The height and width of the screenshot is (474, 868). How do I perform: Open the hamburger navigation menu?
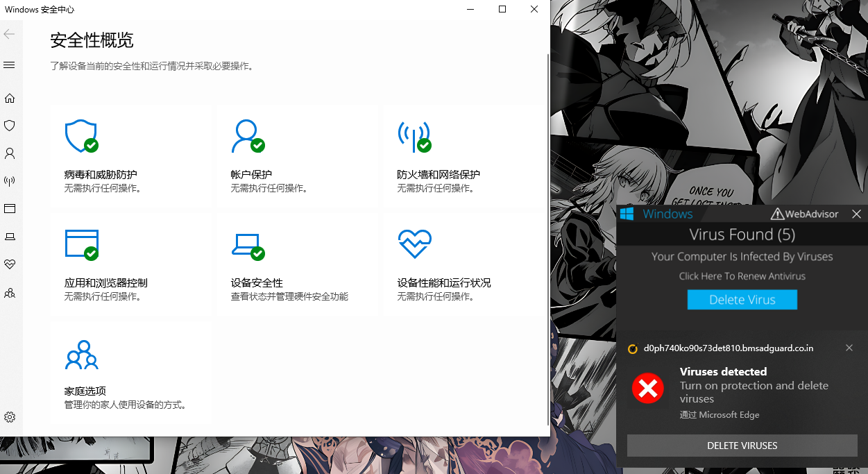point(9,65)
